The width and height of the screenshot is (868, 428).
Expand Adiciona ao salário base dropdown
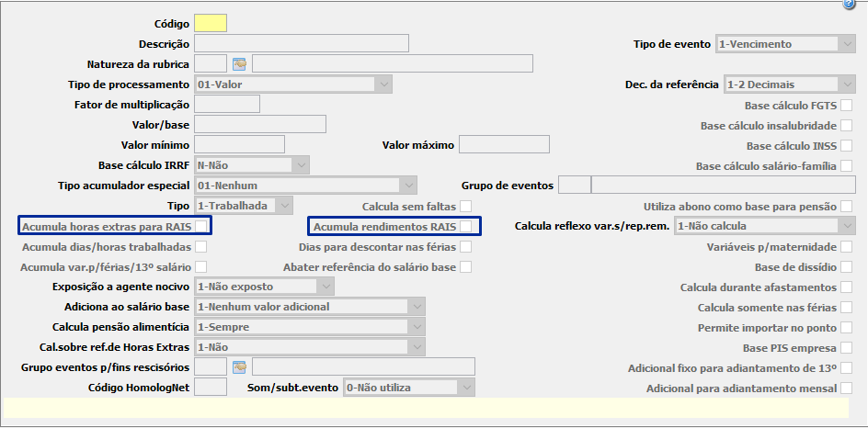(x=310, y=307)
